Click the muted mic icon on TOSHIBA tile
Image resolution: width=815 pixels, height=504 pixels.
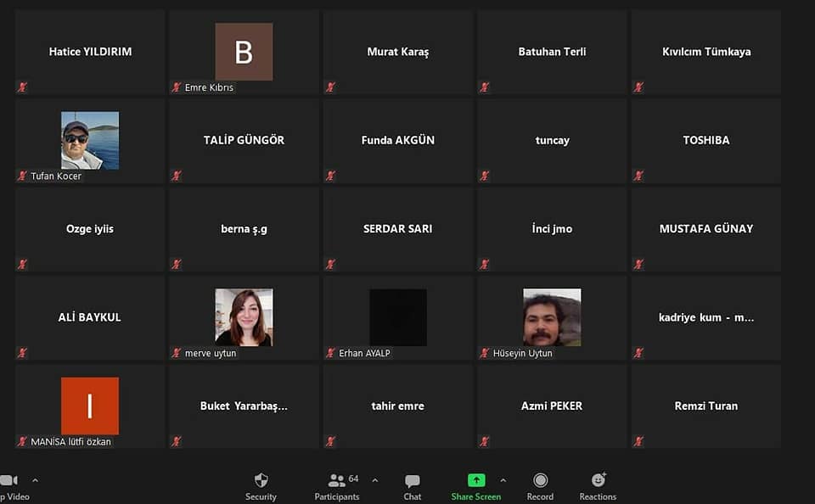638,176
